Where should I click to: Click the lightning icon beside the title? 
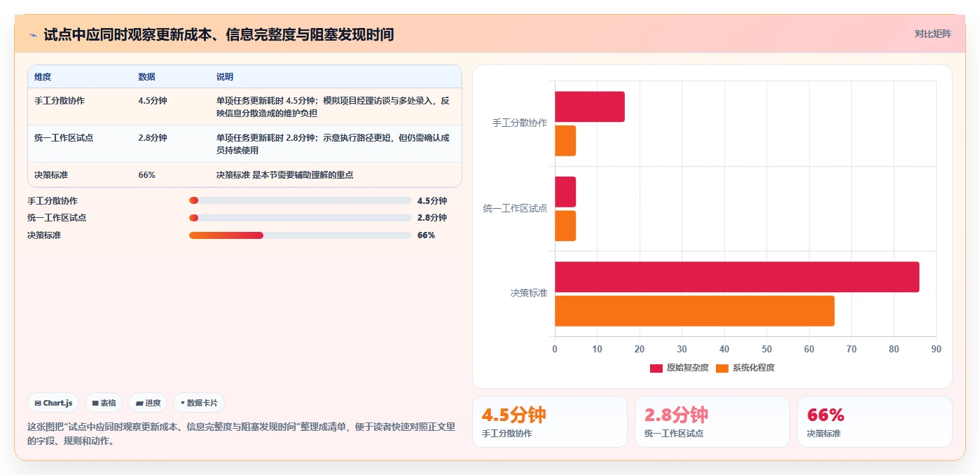(x=33, y=34)
